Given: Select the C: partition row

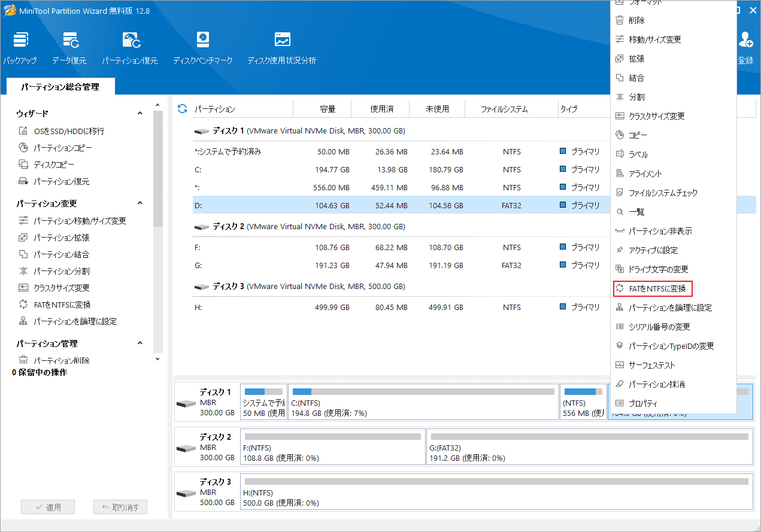Looking at the screenshot, I should pyautogui.click(x=401, y=169).
